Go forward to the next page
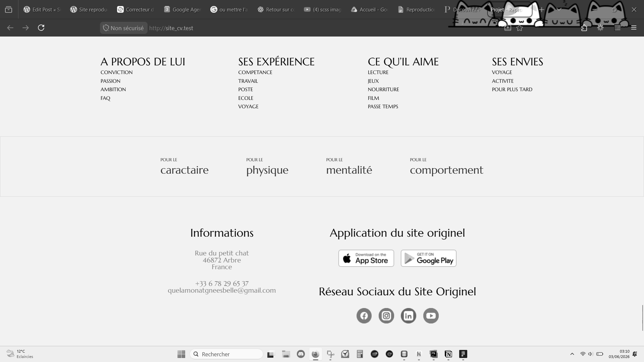 pos(25,28)
